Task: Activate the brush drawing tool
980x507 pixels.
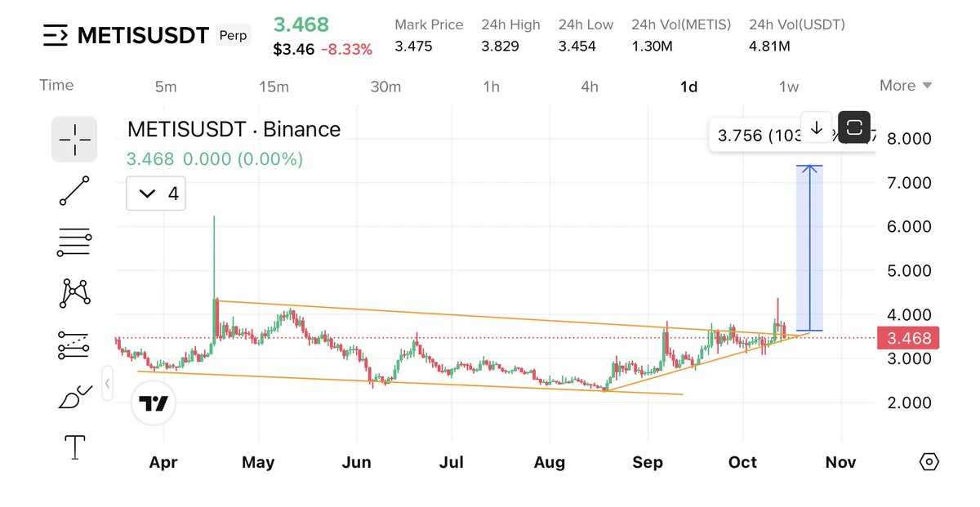Action: [74, 396]
